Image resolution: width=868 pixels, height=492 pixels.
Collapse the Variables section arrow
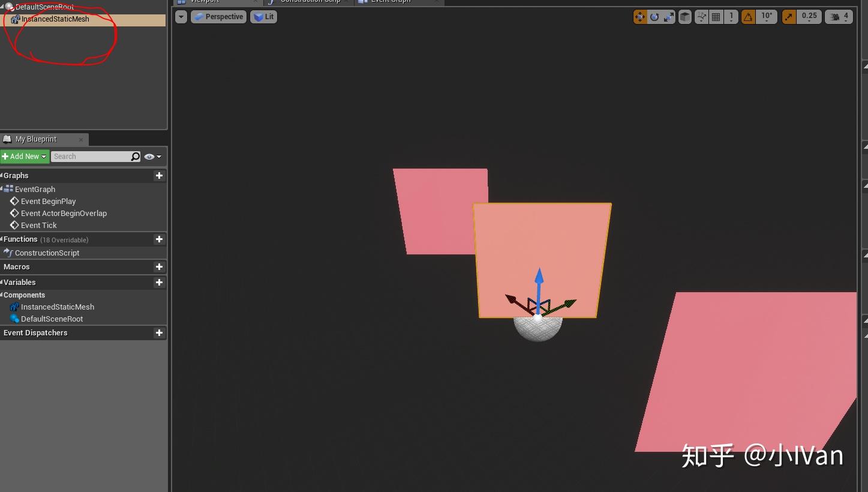[2, 282]
